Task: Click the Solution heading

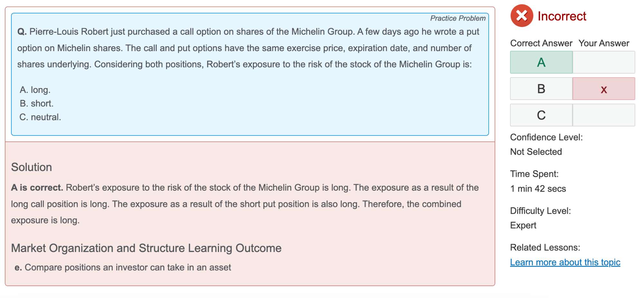Action: 32,167
